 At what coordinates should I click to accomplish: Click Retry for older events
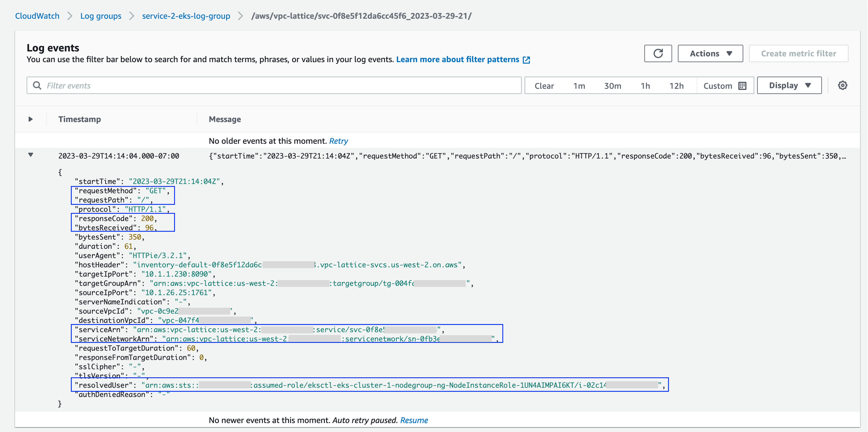click(x=338, y=141)
